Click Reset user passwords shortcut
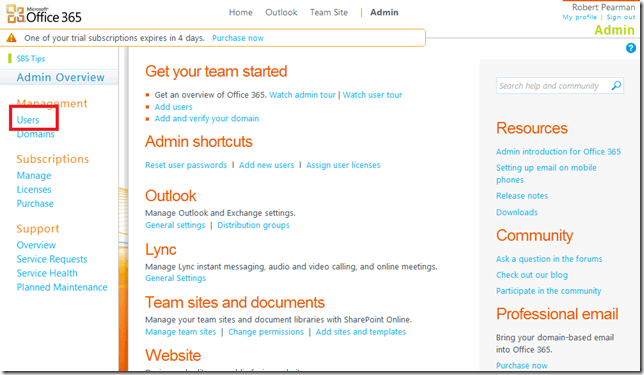The height and width of the screenshot is (375, 644). coord(186,165)
